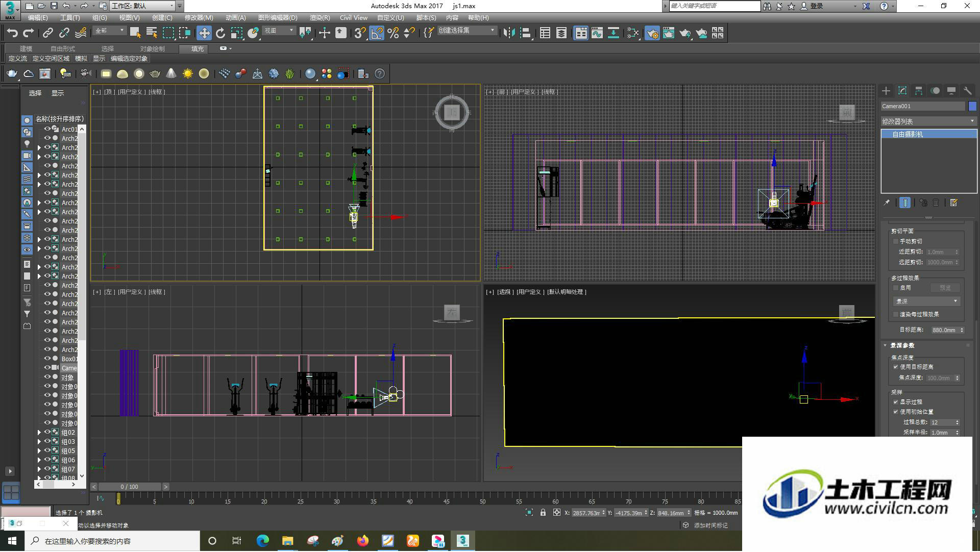Open Curve Editor from toolbar

pyautogui.click(x=597, y=33)
